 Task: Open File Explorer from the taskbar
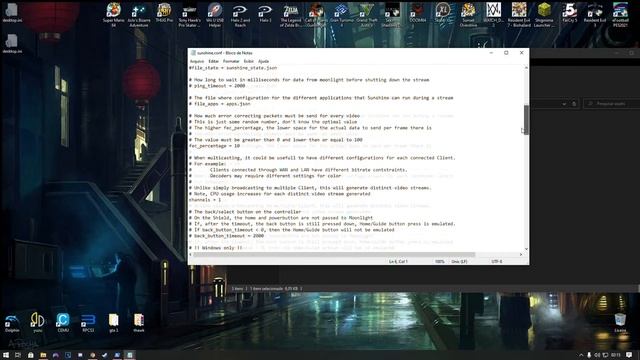click(43, 355)
